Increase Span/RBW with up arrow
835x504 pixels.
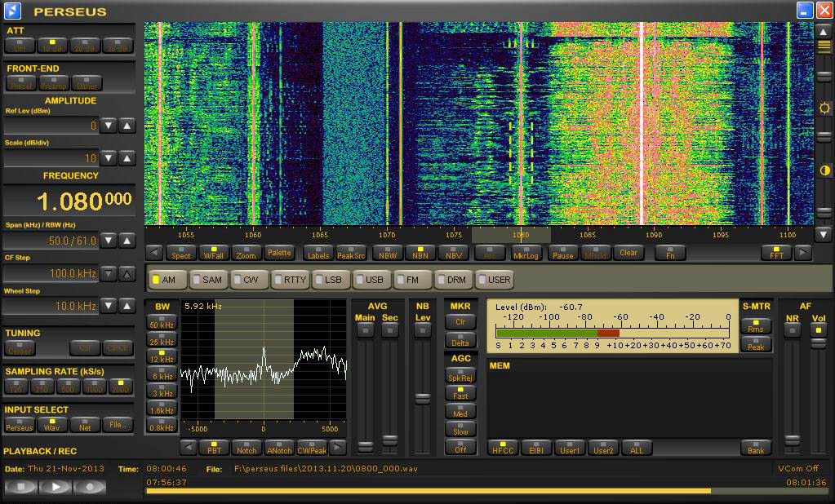127,241
